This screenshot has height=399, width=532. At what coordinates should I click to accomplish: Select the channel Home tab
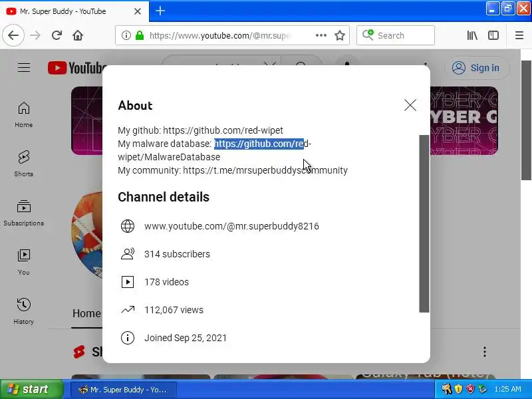pyautogui.click(x=86, y=313)
